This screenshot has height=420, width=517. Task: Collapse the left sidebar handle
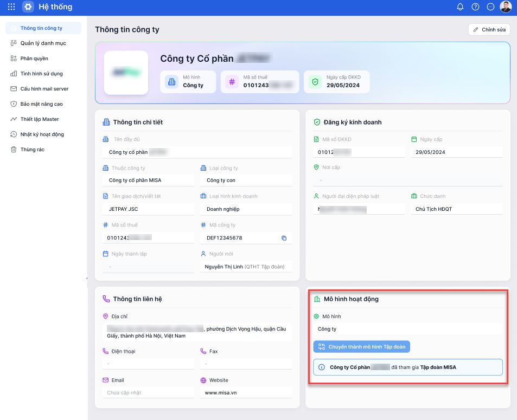[x=87, y=278]
